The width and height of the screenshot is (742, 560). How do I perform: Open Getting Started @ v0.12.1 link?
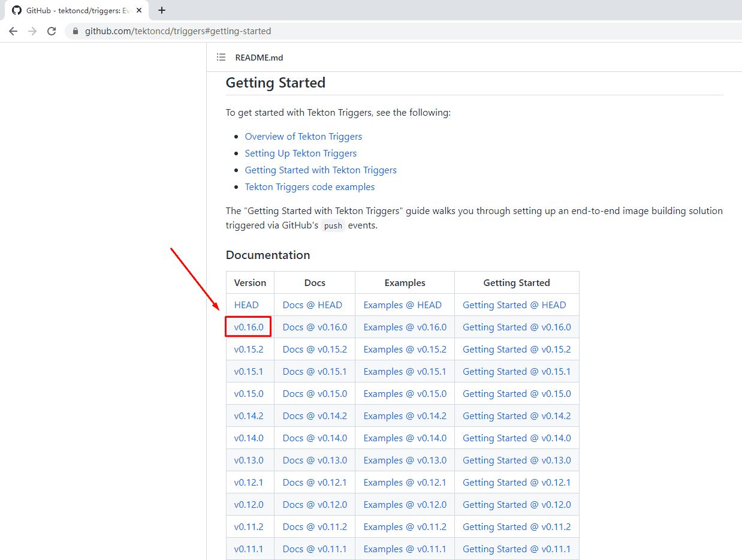click(x=517, y=483)
